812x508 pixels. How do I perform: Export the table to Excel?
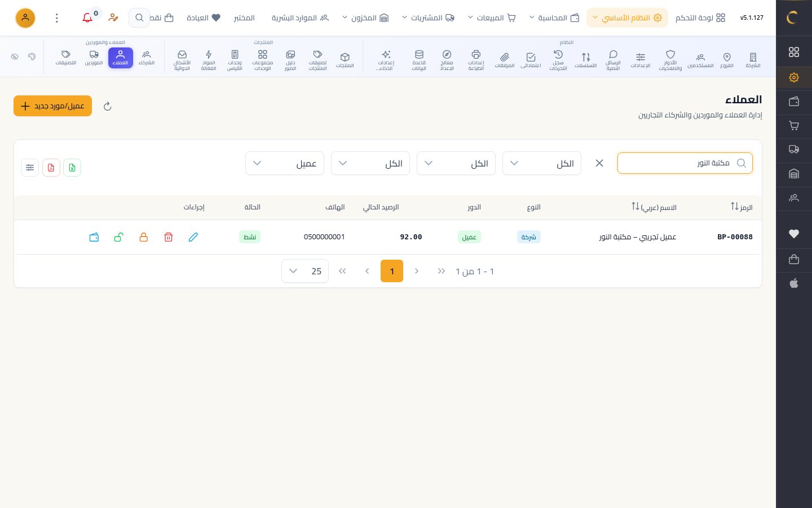coord(72,168)
